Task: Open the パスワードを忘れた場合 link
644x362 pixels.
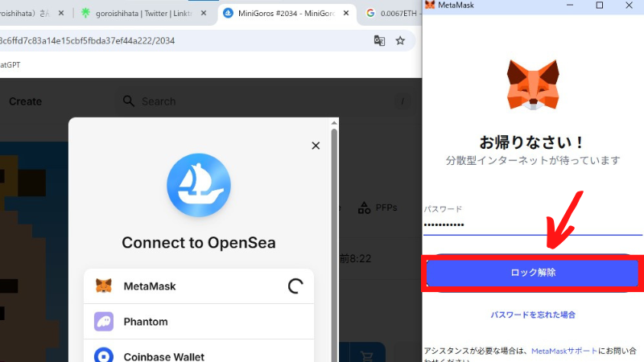Action: [533, 315]
